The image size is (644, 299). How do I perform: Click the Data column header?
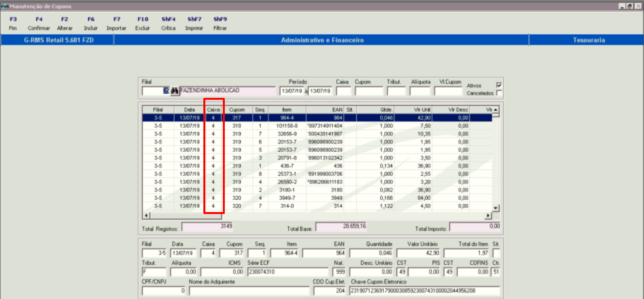189,110
